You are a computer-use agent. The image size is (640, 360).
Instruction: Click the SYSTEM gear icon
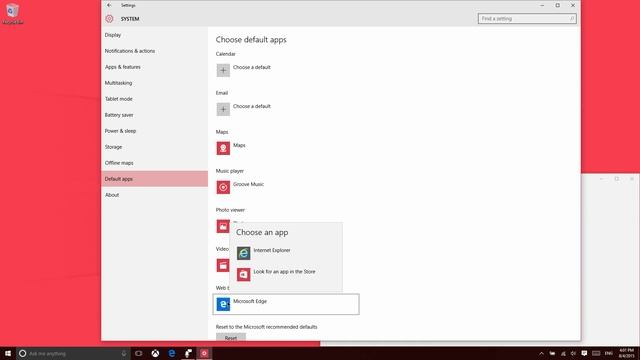[109, 19]
